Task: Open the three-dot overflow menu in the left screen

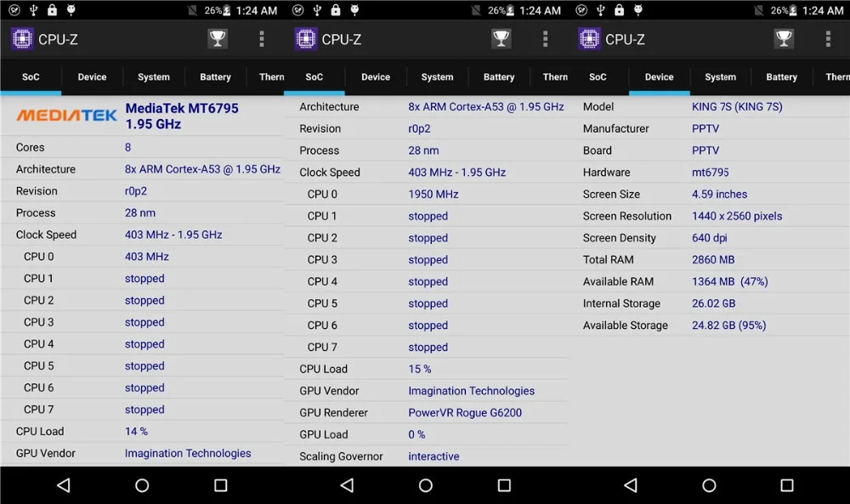Action: click(x=262, y=38)
